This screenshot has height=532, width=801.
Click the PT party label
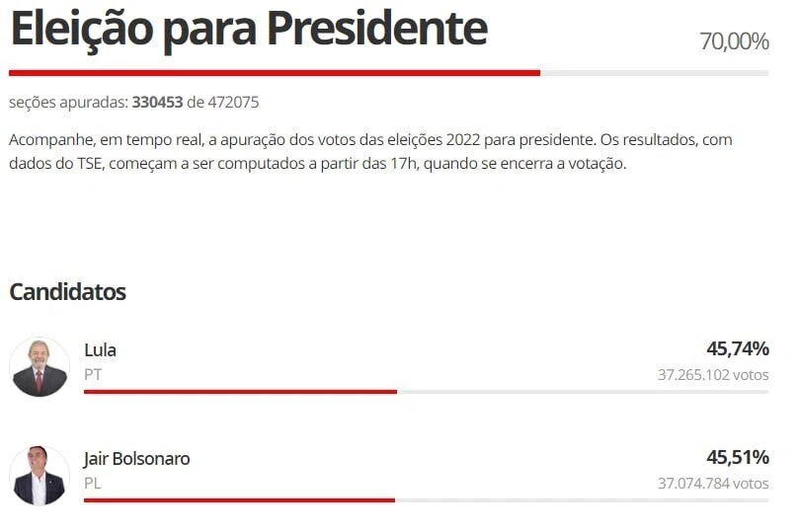pyautogui.click(x=93, y=374)
